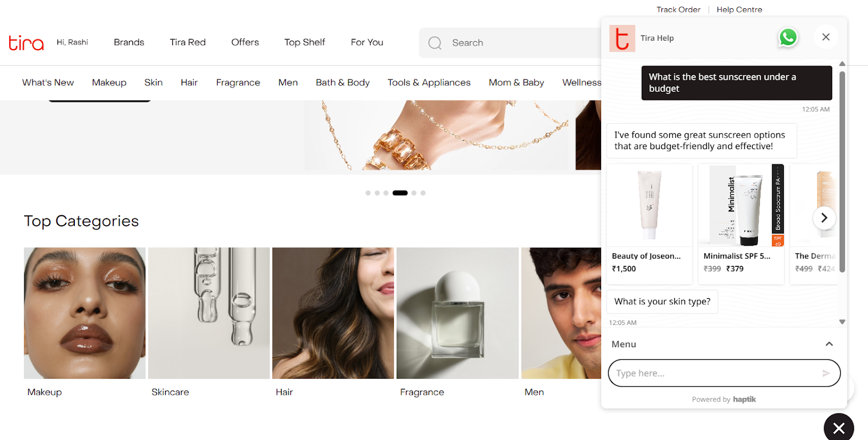Go to Offers

pyautogui.click(x=245, y=42)
